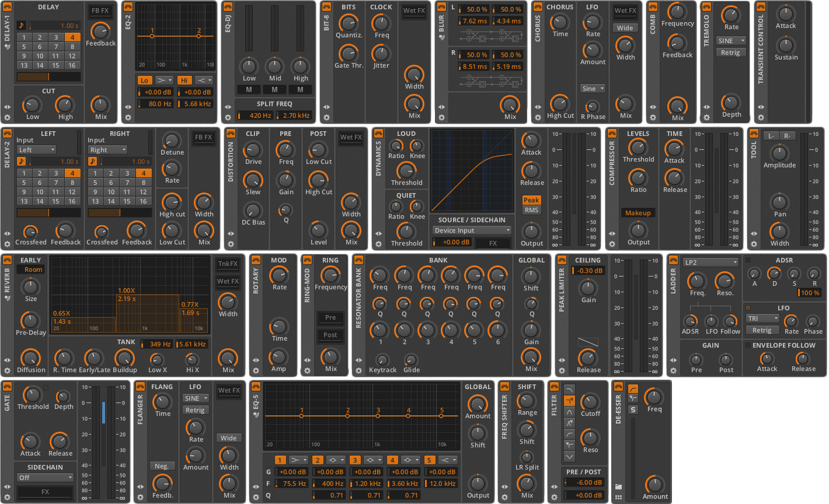
Task: Open the sidechain Off dropdown in GATE
Action: 45,478
